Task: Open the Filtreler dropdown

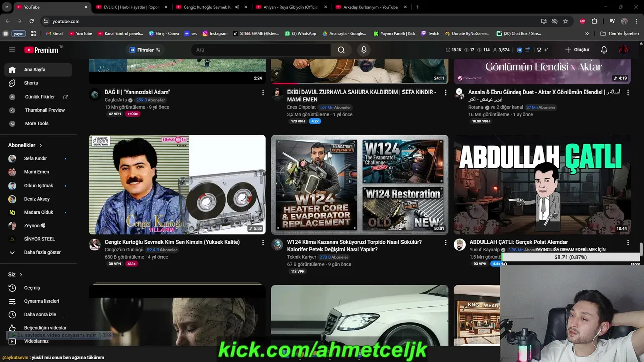Action: click(145, 50)
